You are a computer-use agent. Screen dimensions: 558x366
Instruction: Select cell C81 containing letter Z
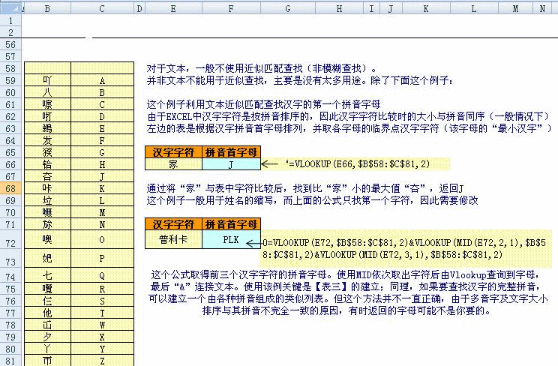[102, 361]
